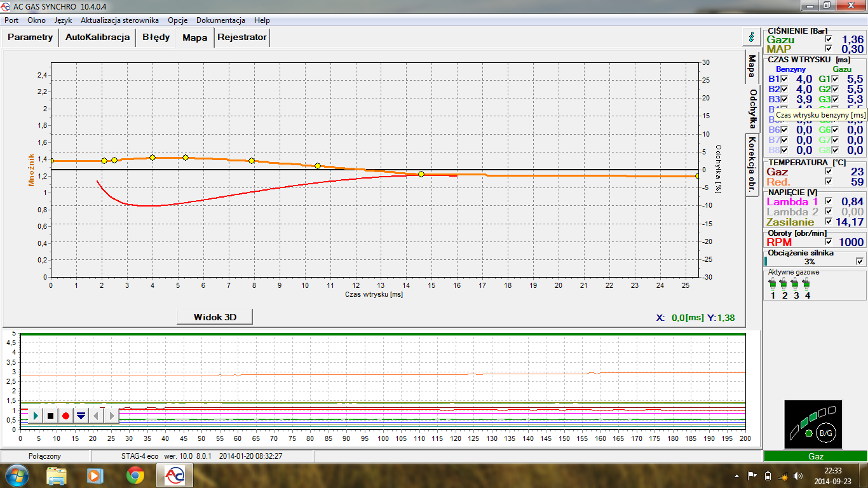Switch to the Rejestrator tab

click(x=242, y=37)
